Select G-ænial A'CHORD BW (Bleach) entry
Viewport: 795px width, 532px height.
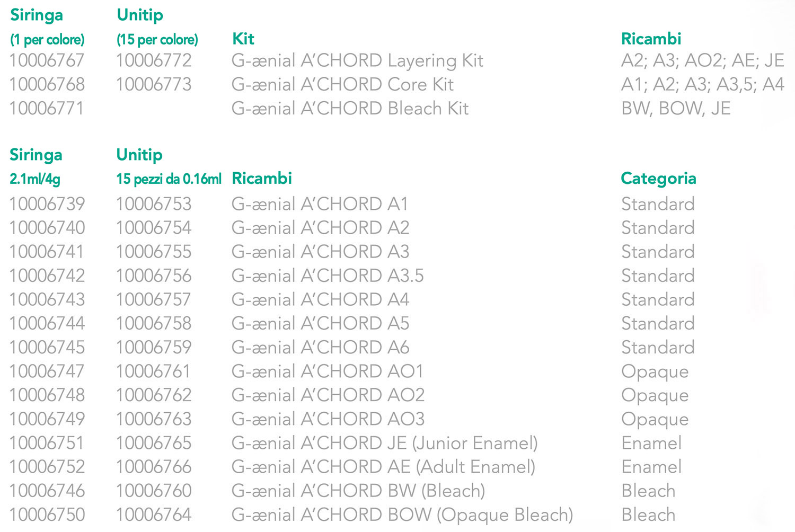point(358,491)
